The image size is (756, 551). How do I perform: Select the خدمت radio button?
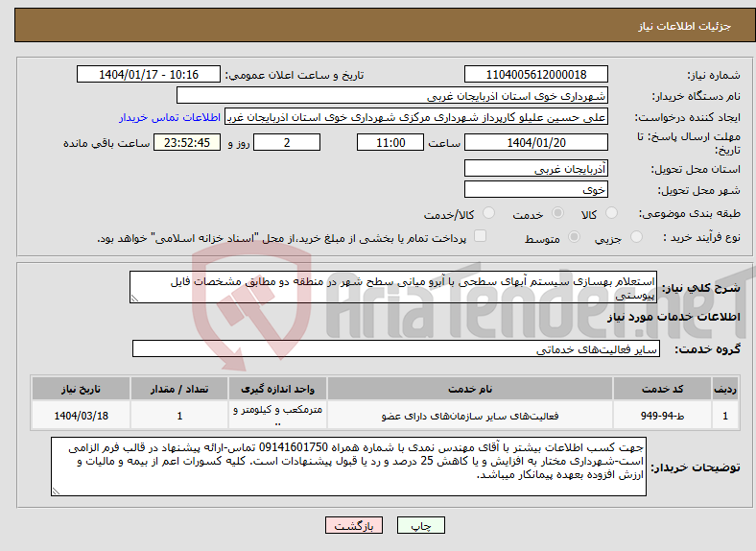[557, 213]
